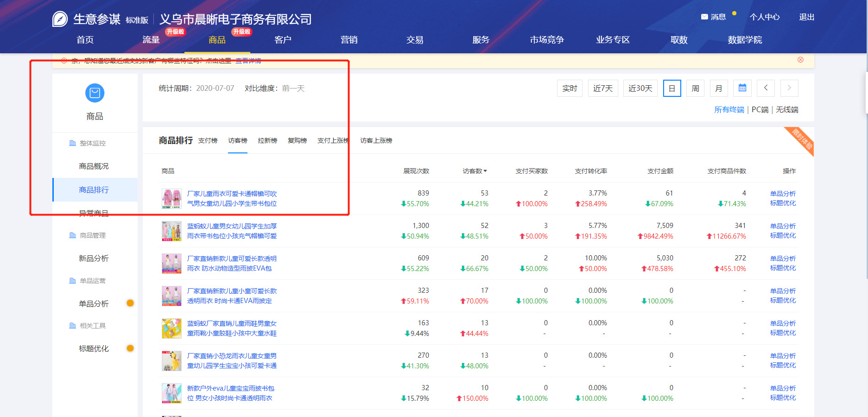Screen dimensions: 868x417
Task: Switch to 访客榜 ranking tab
Action: coord(238,140)
